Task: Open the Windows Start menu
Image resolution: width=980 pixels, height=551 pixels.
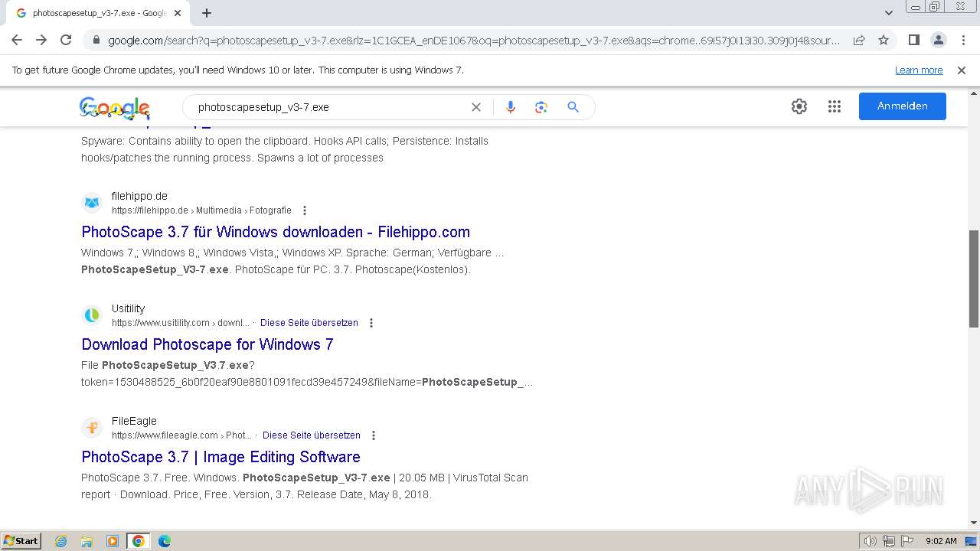Action: click(x=21, y=541)
